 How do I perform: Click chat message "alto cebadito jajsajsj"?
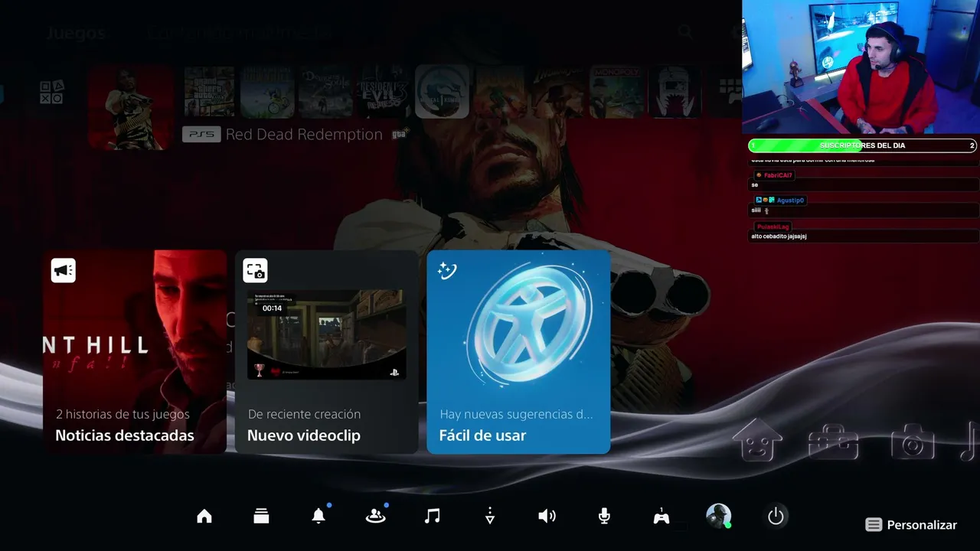[779, 236]
